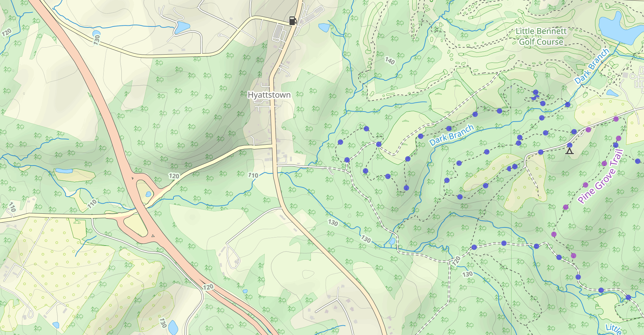
Task: Click the campsite tent triangle icon
Action: click(x=570, y=151)
